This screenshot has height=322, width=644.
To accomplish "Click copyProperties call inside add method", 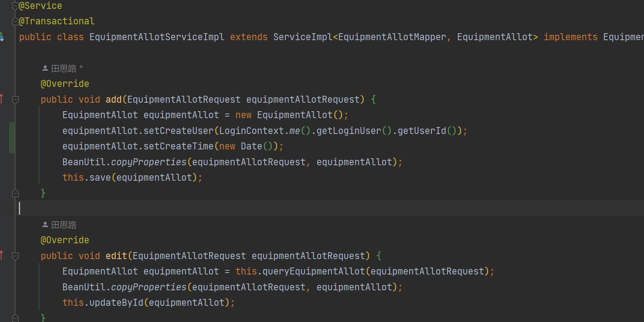I will (x=149, y=162).
